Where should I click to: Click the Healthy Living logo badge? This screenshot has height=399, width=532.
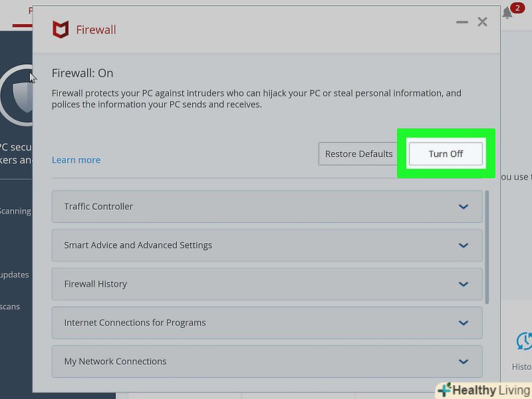pos(482,389)
